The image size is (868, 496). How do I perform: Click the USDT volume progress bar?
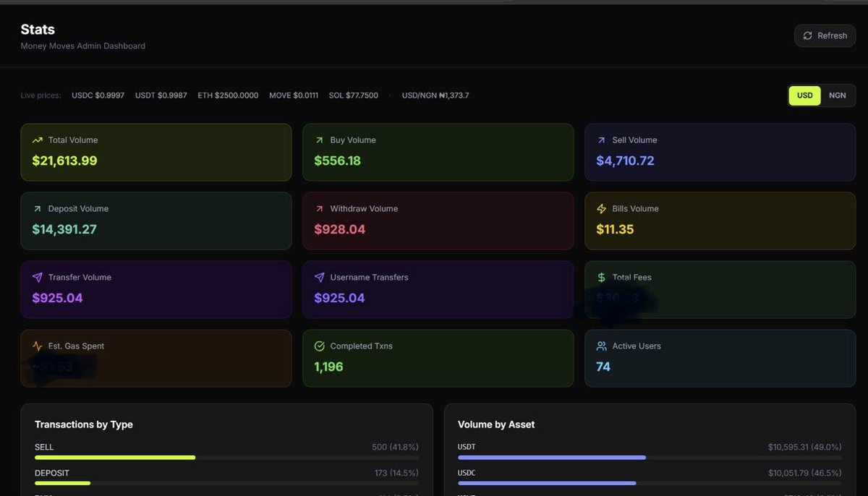[x=650, y=458]
